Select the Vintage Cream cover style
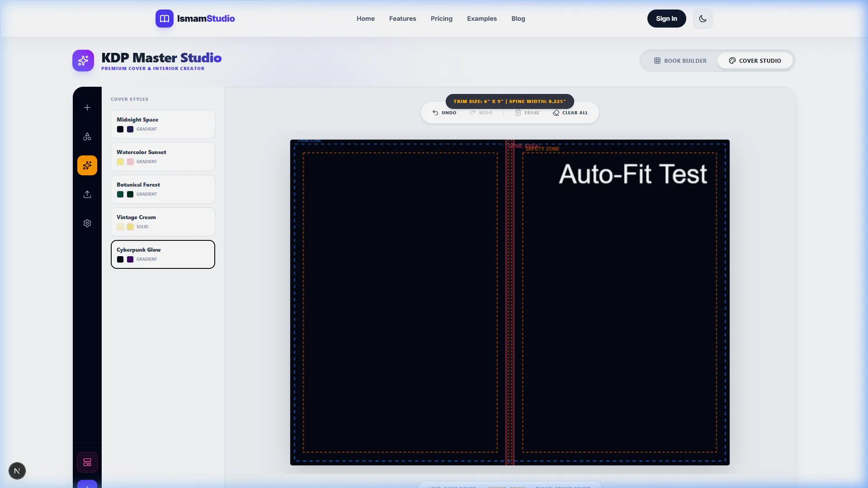 pyautogui.click(x=163, y=222)
